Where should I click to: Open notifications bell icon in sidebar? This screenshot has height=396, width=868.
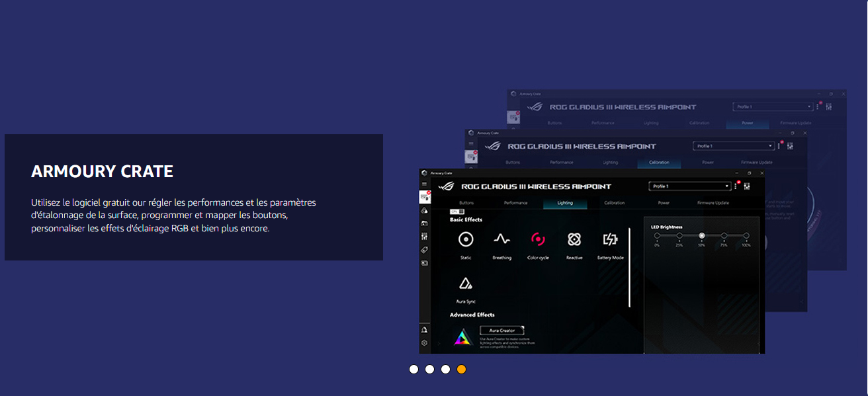coord(424,330)
